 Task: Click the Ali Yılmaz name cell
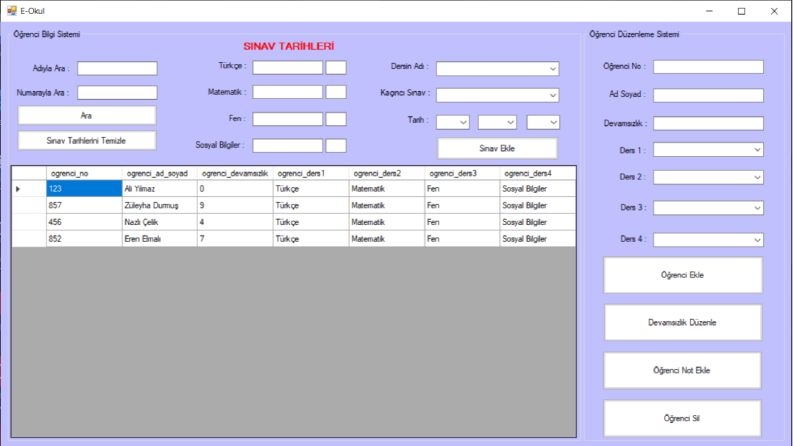pyautogui.click(x=159, y=189)
